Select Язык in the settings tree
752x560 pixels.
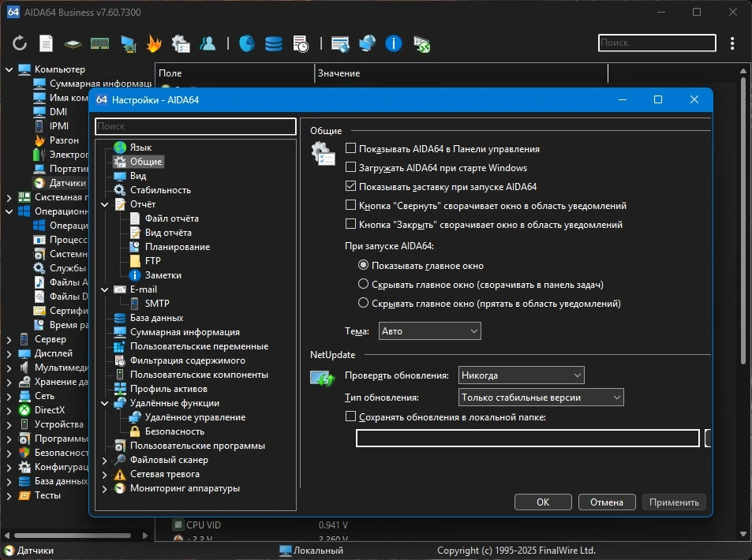pos(141,147)
